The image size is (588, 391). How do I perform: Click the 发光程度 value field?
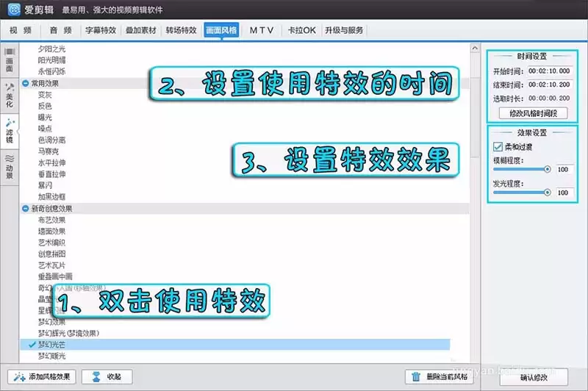[x=564, y=193]
